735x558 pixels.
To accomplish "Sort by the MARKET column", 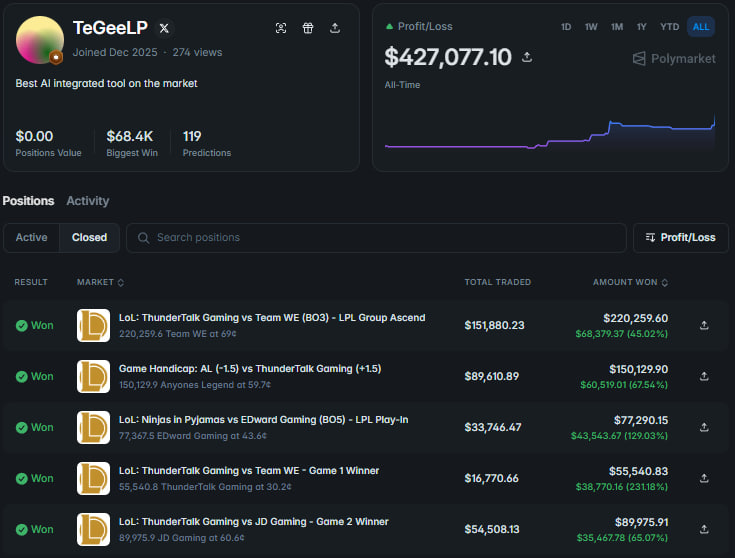I will coord(100,282).
